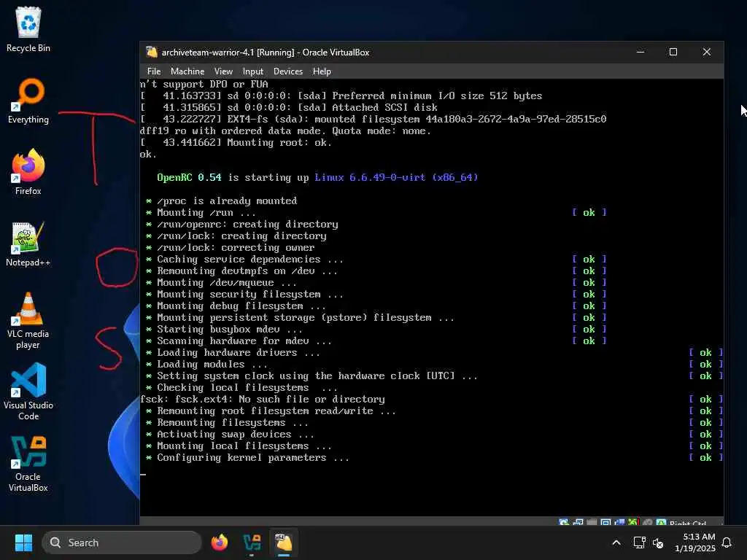Open the View menu
Image resolution: width=747 pixels, height=560 pixels.
(x=223, y=71)
